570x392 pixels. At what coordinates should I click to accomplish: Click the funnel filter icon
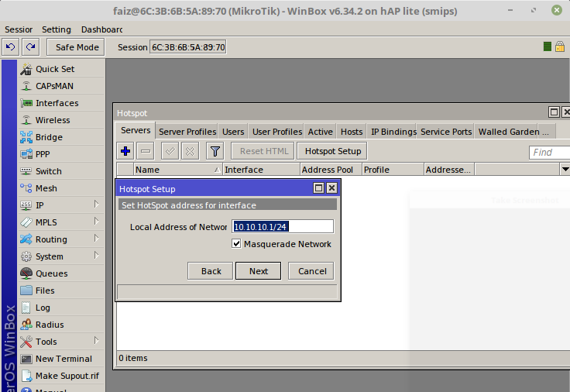coord(215,151)
